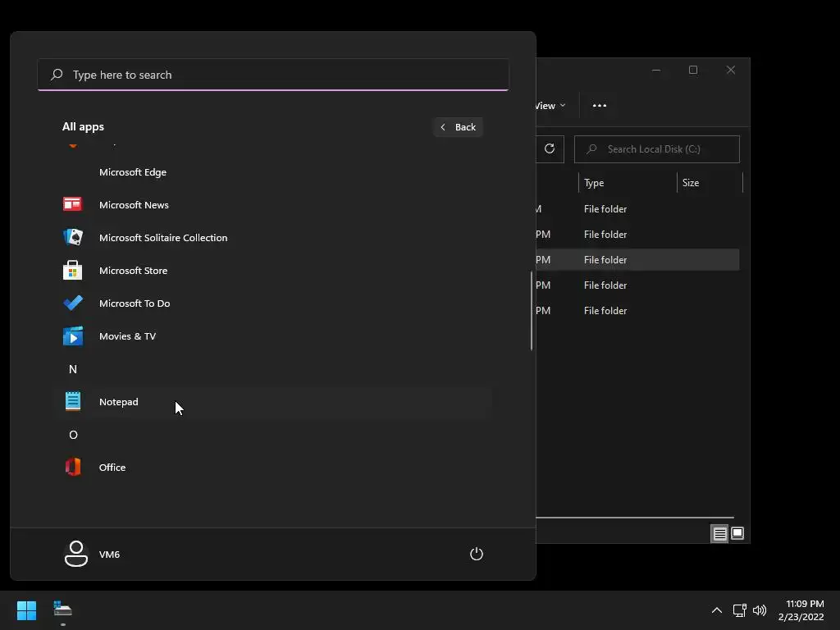The image size is (840, 630).
Task: Open the clock and date flyout
Action: tap(801, 610)
